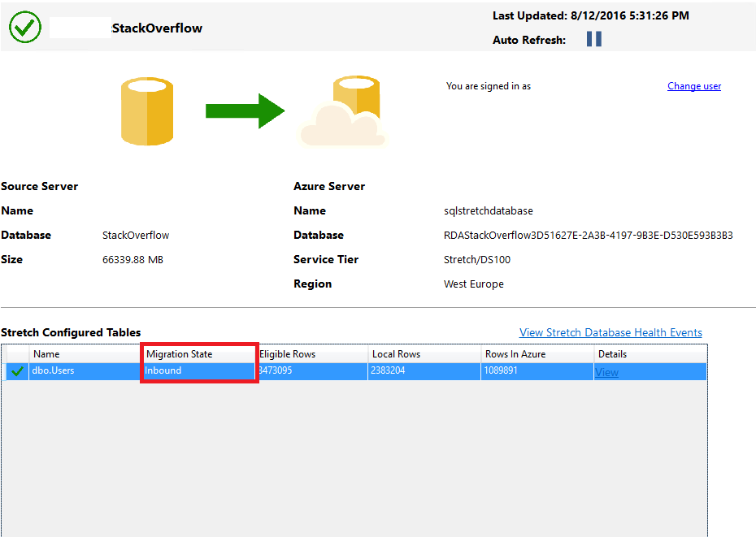
Task: Click the Last Updated timestamp text
Action: click(x=591, y=15)
